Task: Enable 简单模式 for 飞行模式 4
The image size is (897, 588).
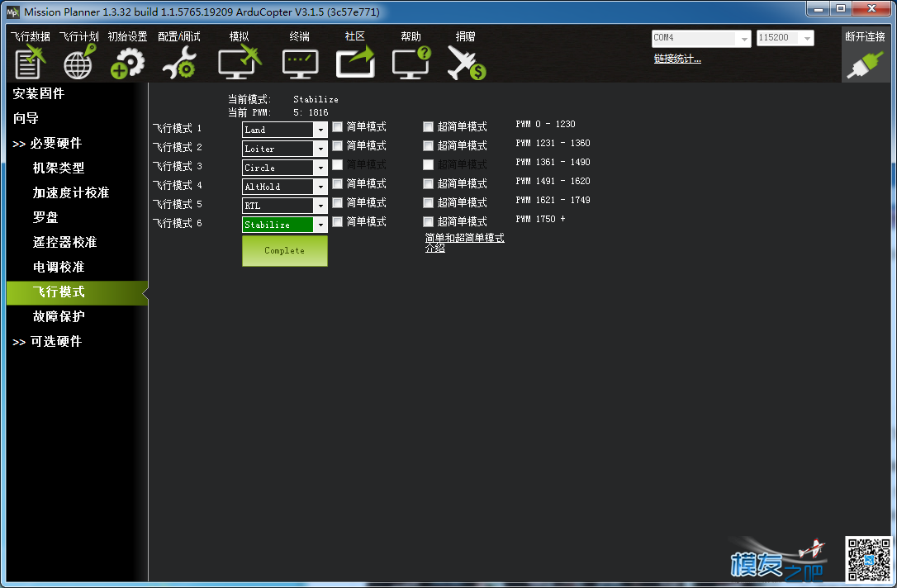Action: click(x=338, y=183)
